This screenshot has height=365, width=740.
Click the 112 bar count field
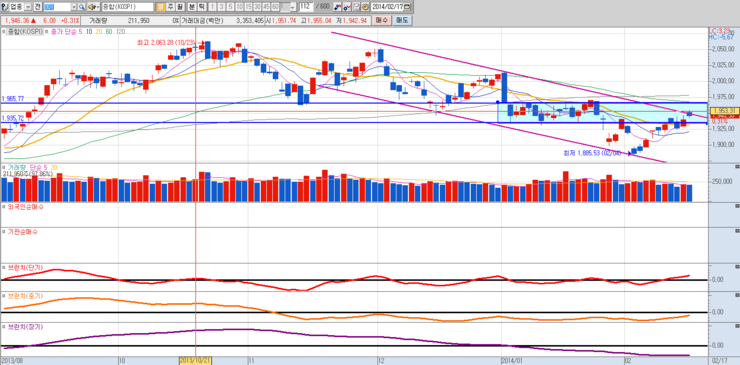point(306,7)
